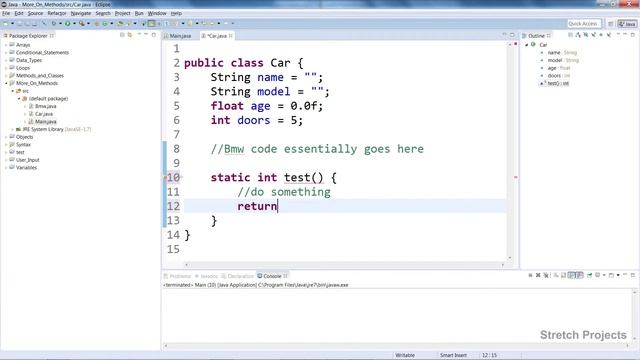Select the test() method in Outline

click(558, 83)
